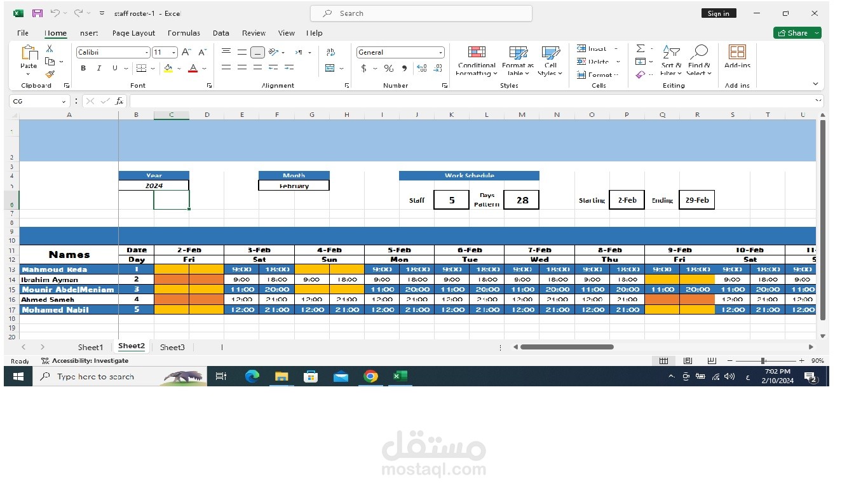Expand Find & Select menu

[x=699, y=60]
